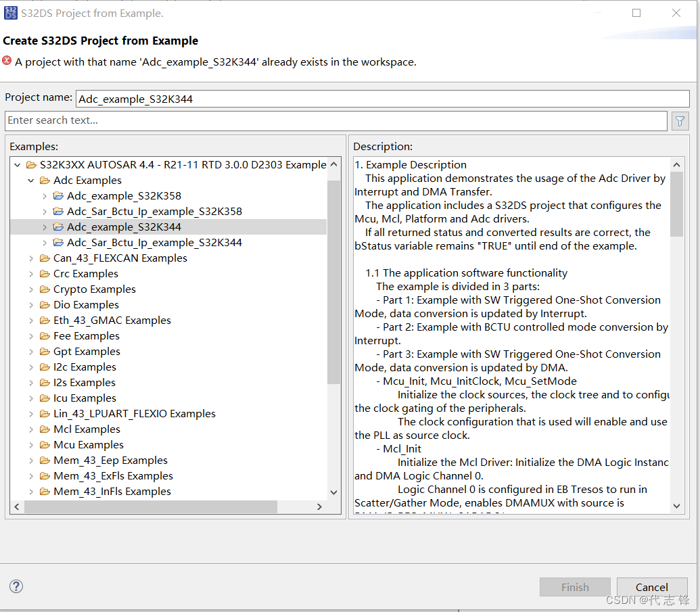Click '1. Example Description' text line
700x612 pixels.
[411, 165]
